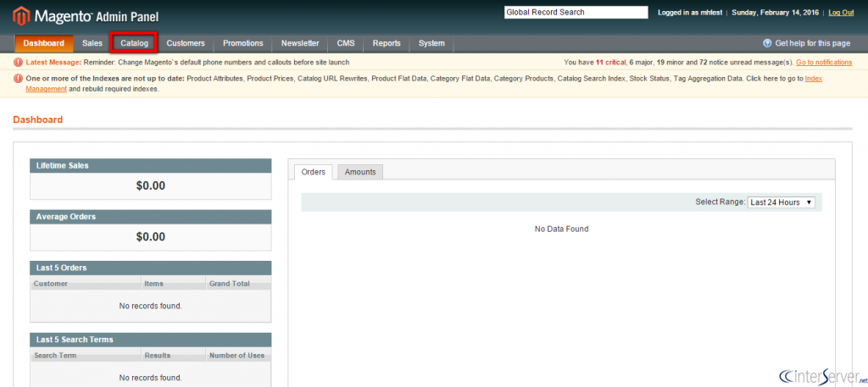Click the Log Out link

pyautogui.click(x=841, y=13)
